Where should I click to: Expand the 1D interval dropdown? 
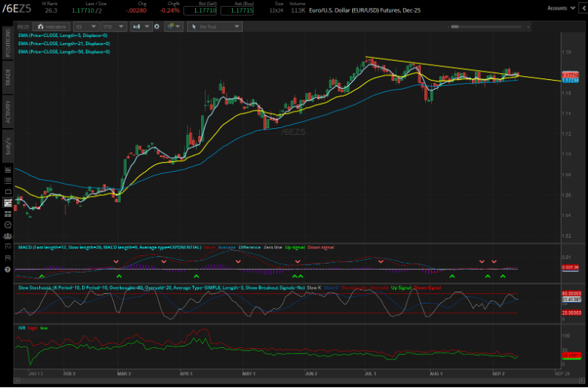tap(89, 26)
